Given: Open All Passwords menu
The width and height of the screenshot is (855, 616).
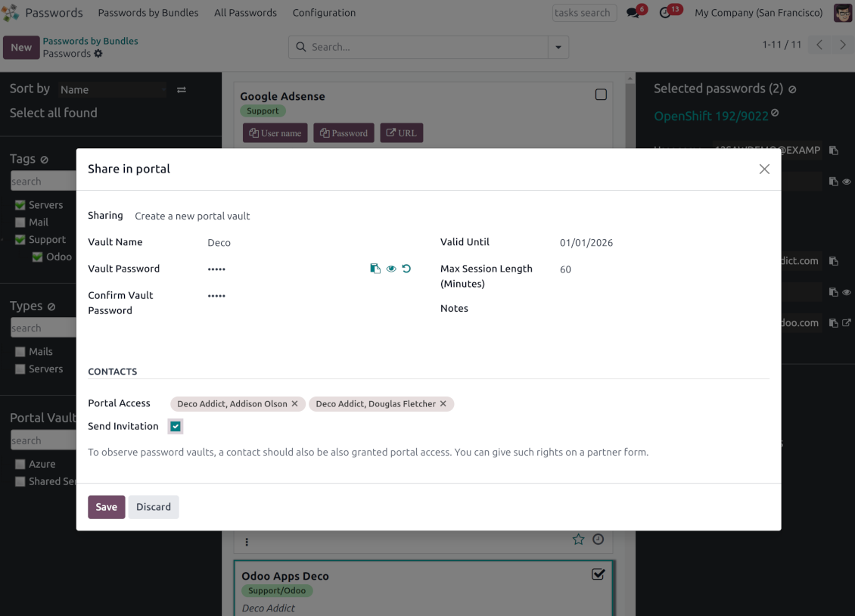Looking at the screenshot, I should pyautogui.click(x=245, y=13).
